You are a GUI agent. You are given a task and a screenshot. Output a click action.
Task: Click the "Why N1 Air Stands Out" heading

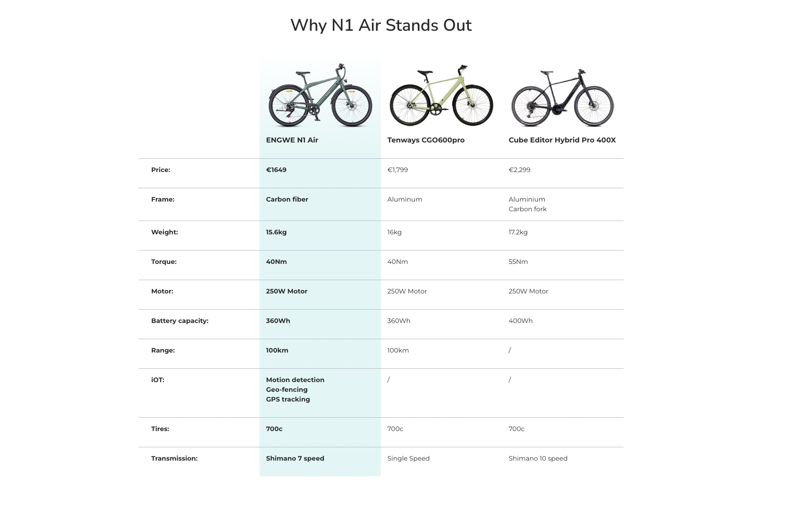point(381,25)
